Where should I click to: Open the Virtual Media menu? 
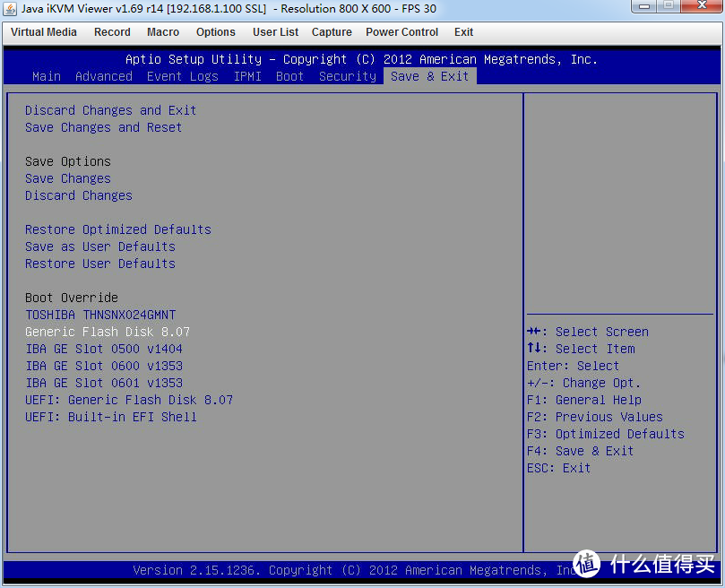click(44, 32)
